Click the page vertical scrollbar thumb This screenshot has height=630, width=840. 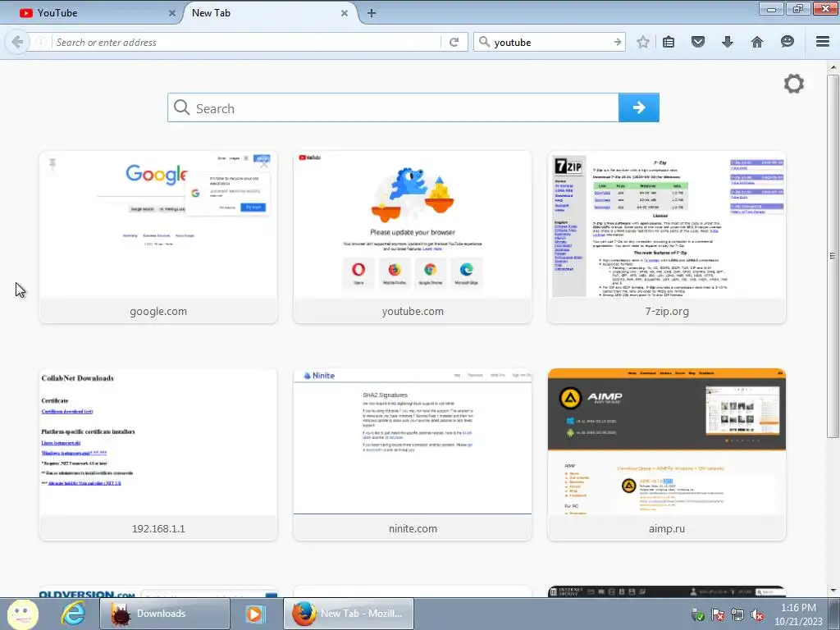833,256
